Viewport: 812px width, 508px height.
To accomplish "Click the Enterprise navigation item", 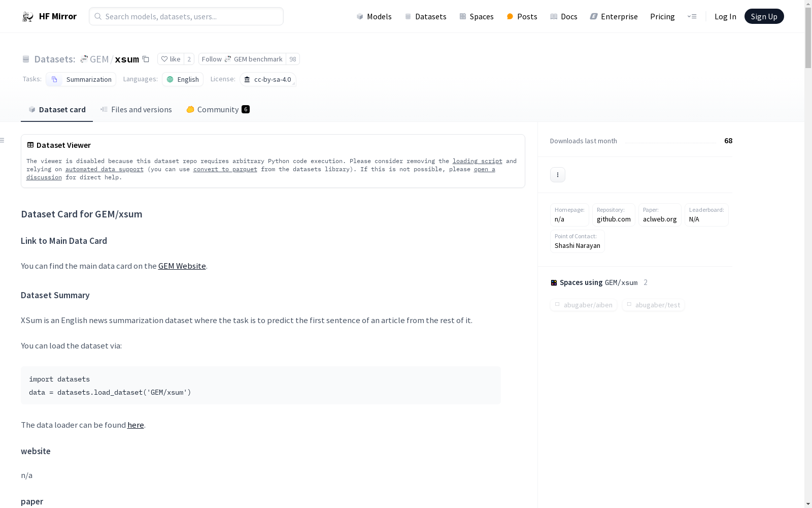I will [614, 16].
